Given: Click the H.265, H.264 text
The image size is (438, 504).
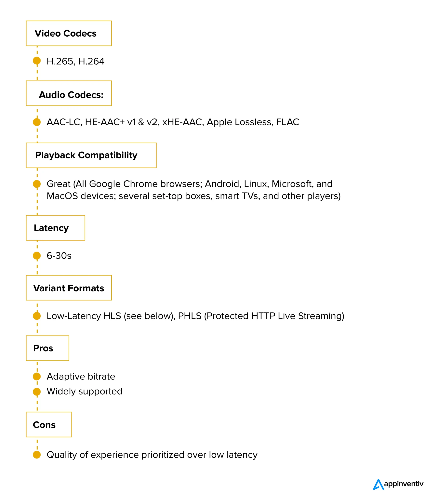Looking at the screenshot, I should (x=75, y=61).
